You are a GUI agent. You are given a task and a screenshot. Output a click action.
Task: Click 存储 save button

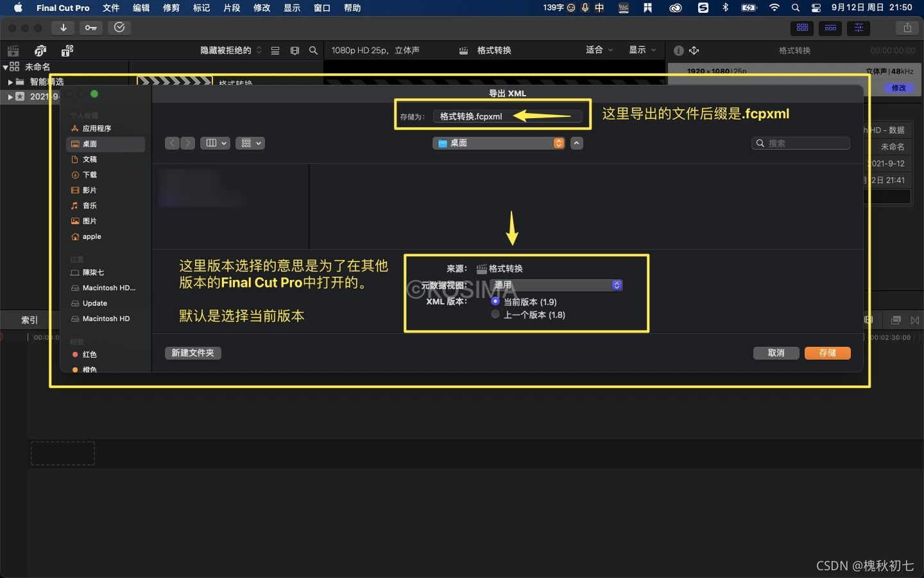tap(827, 353)
